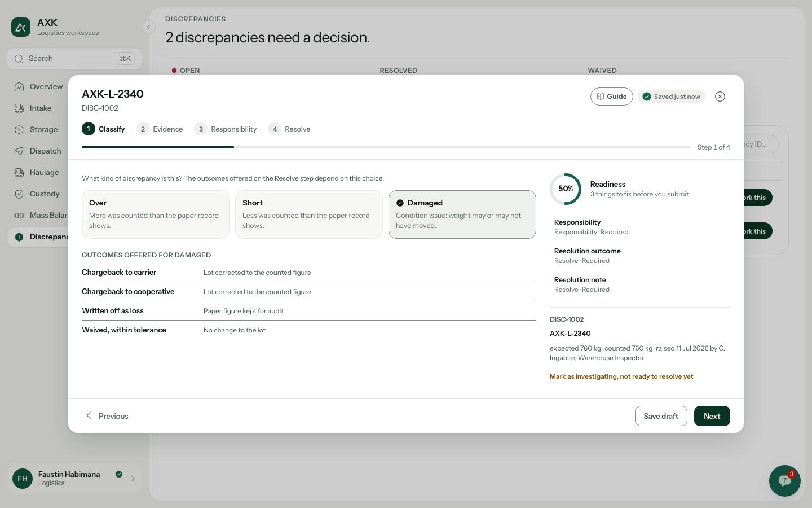Image resolution: width=812 pixels, height=508 pixels.
Task: Open the Haulage sidebar icon
Action: [x=19, y=173]
